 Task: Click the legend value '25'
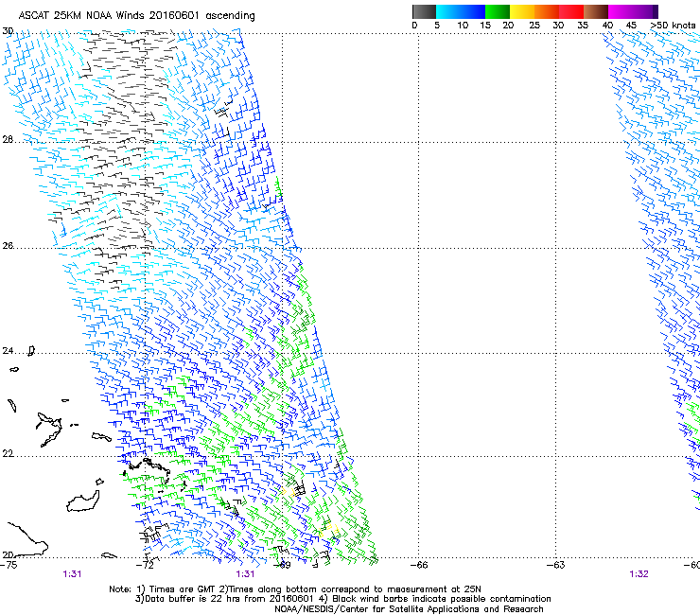pos(534,26)
